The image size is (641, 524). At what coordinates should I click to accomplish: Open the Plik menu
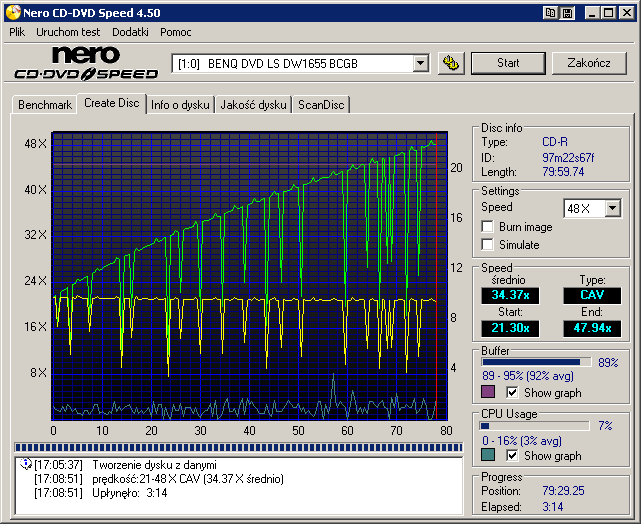click(17, 32)
